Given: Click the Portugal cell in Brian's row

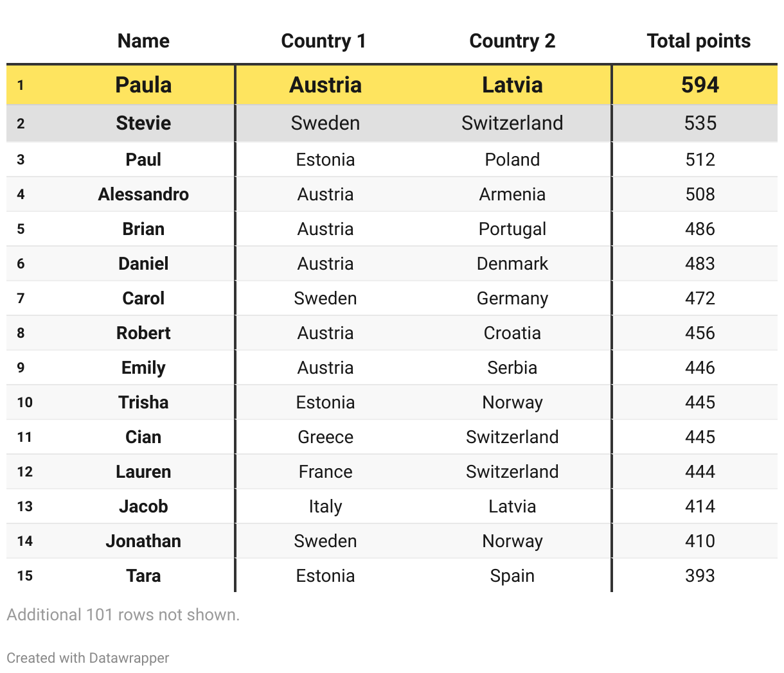Looking at the screenshot, I should coord(512,229).
